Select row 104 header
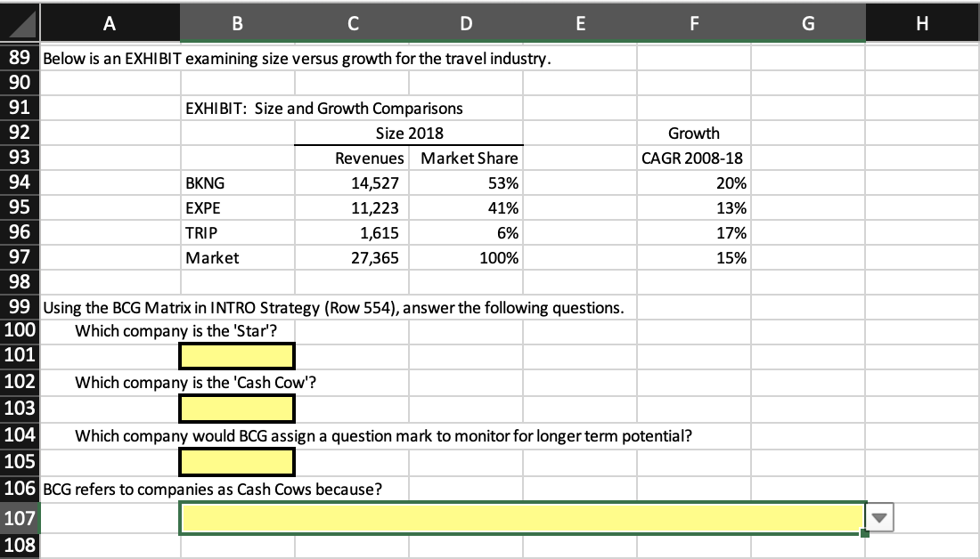 point(20,434)
